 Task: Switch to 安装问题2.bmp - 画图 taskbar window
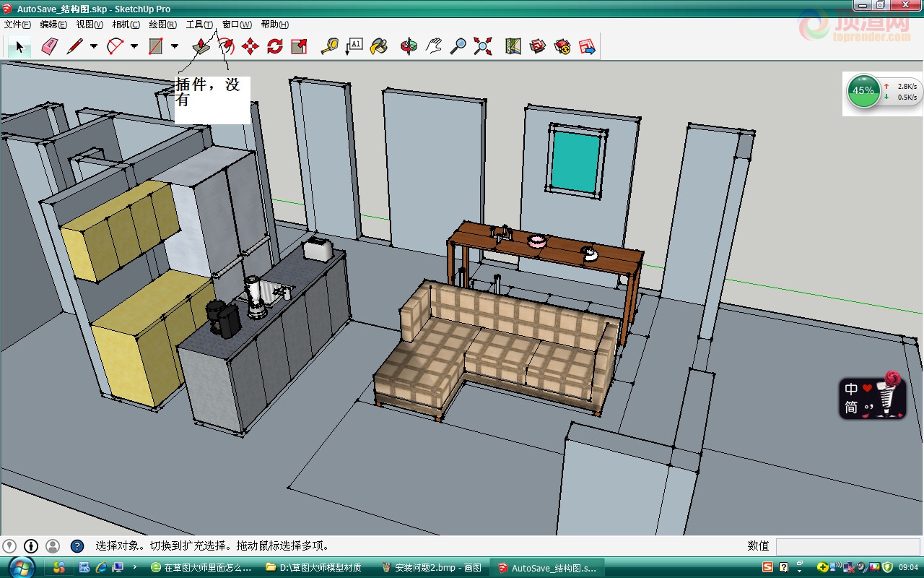point(431,568)
